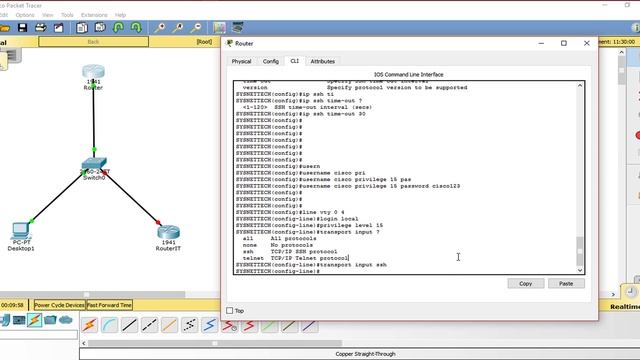This screenshot has height=360, width=640.
Task: Open the View menu
Action: click(48, 15)
